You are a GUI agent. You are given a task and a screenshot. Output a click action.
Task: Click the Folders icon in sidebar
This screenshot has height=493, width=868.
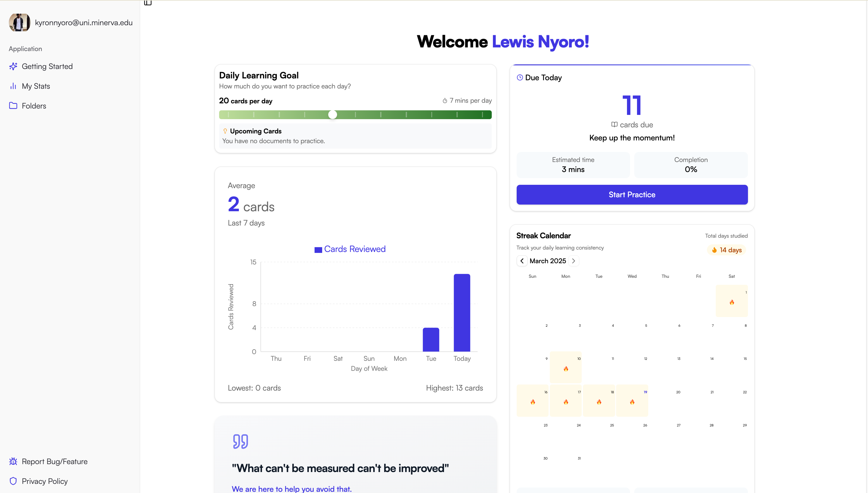pyautogui.click(x=13, y=106)
